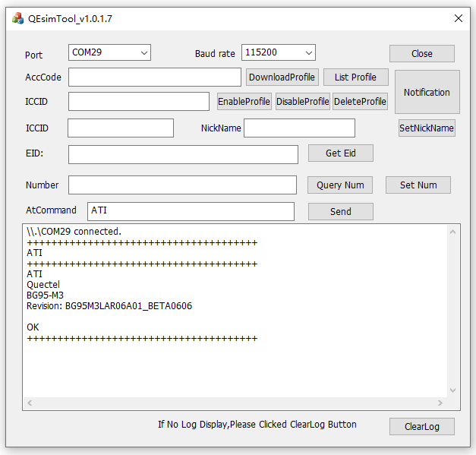Image resolution: width=476 pixels, height=455 pixels.
Task: Click the log's horizontal scrollbar right arrow
Action: [440, 403]
